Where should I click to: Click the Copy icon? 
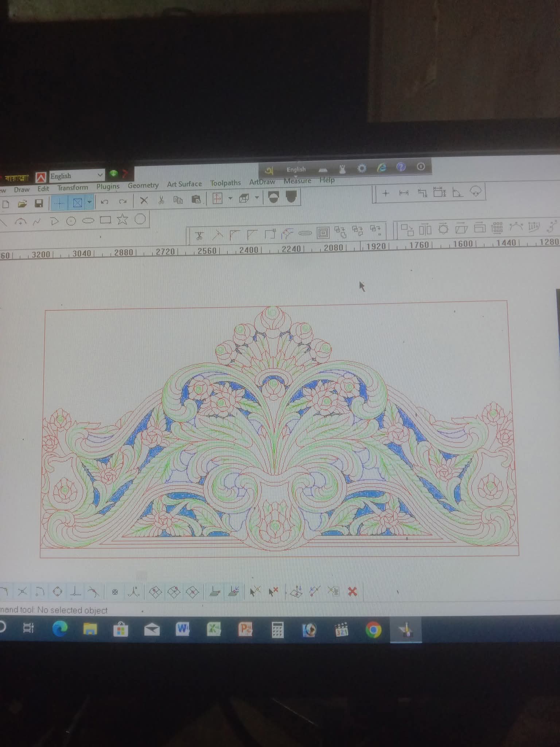pyautogui.click(x=178, y=200)
